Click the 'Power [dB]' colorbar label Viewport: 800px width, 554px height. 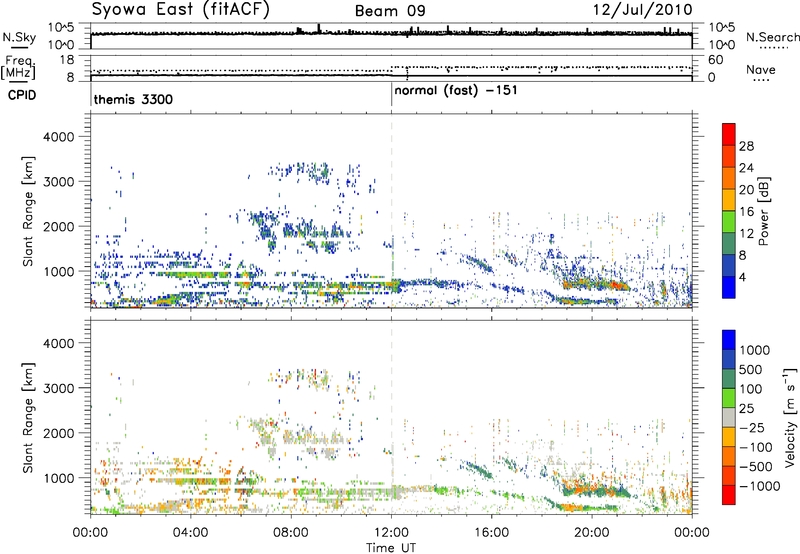(x=763, y=211)
